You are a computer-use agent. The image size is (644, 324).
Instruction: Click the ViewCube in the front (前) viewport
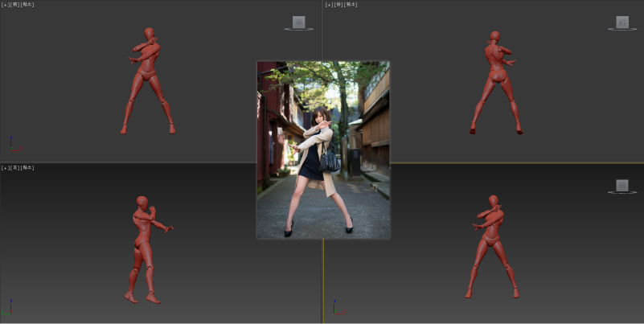point(298,23)
